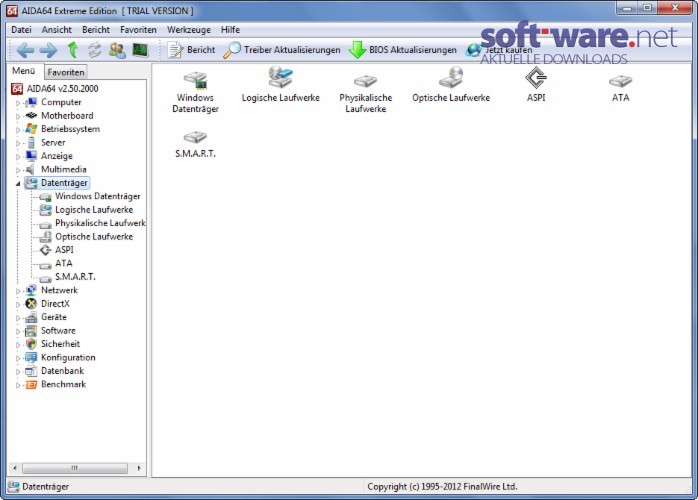698x500 pixels.
Task: Click Treiber Aktualisierungen button
Action: point(282,50)
